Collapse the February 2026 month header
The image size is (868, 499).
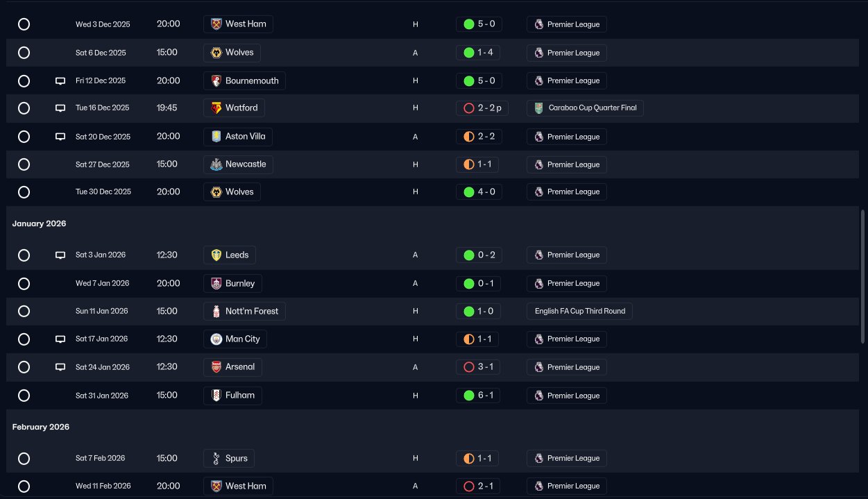(x=40, y=428)
